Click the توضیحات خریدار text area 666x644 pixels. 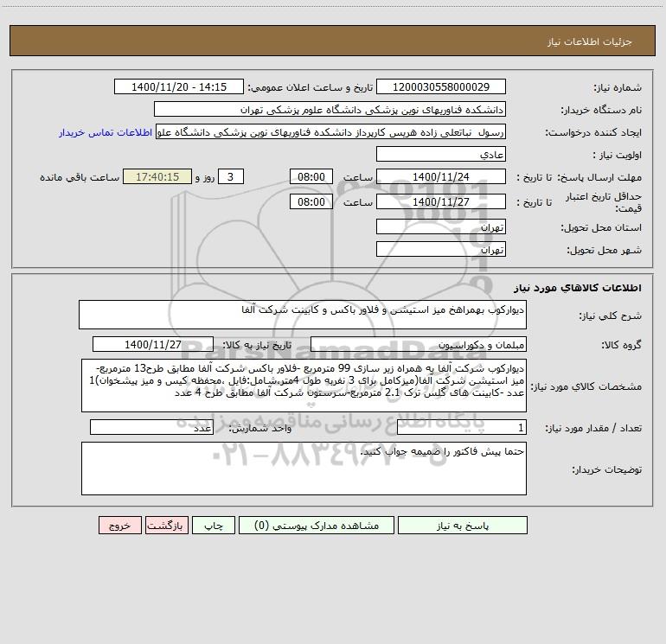click(304, 469)
